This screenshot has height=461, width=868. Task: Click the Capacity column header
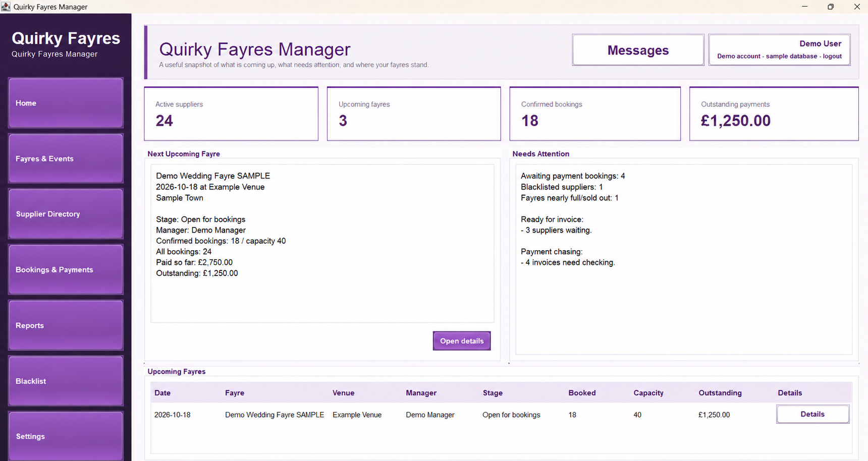coord(648,393)
